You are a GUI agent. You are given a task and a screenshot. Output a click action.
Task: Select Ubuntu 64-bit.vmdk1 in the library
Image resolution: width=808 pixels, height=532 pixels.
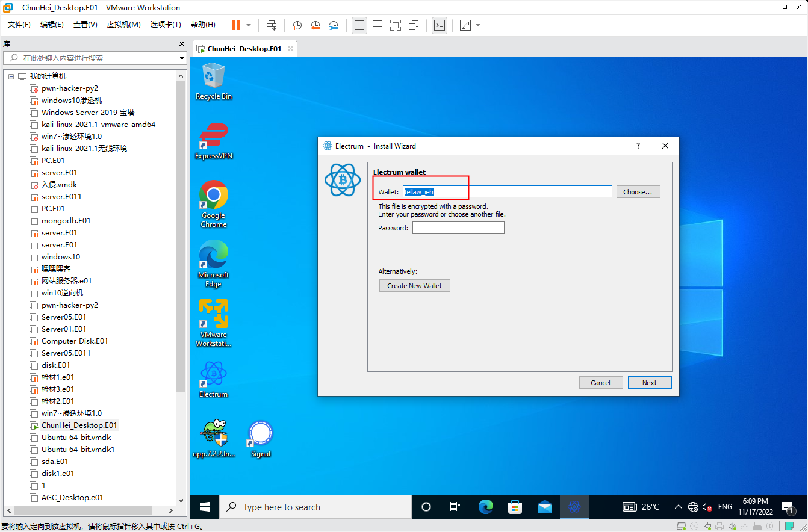click(78, 450)
